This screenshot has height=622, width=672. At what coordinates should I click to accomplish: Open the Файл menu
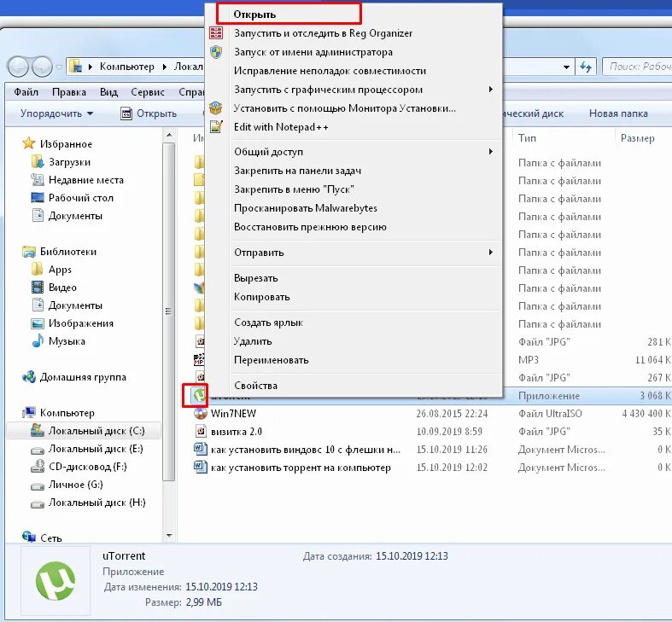click(x=26, y=92)
